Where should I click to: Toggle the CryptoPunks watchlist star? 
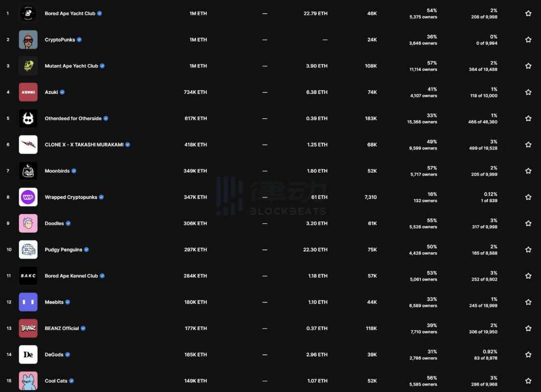[528, 40]
